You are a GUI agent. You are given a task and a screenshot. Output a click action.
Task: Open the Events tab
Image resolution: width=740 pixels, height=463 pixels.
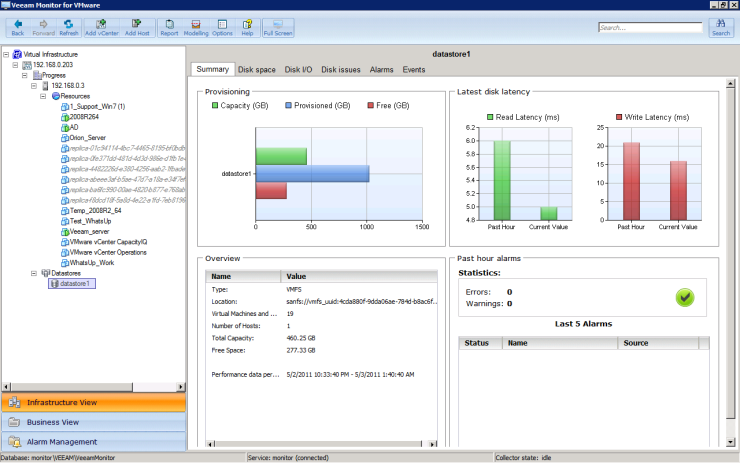414,69
